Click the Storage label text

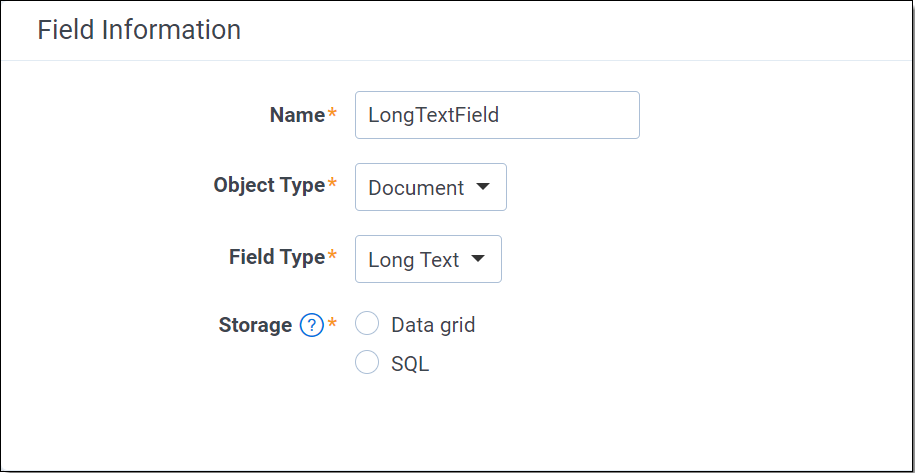[255, 325]
